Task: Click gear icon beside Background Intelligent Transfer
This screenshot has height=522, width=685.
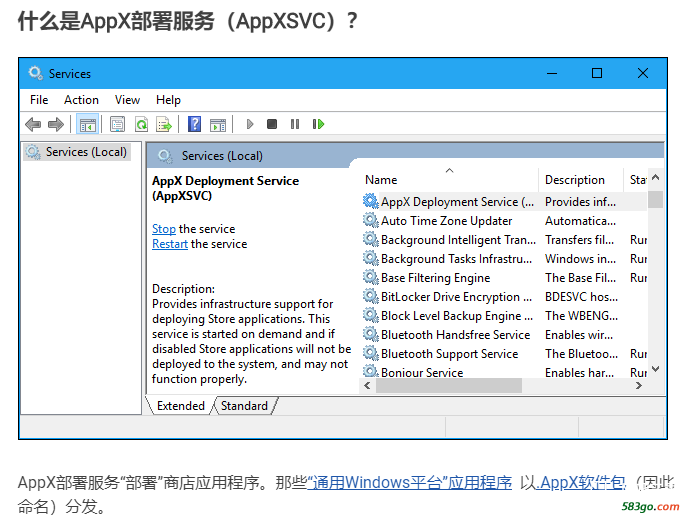Action: [370, 239]
